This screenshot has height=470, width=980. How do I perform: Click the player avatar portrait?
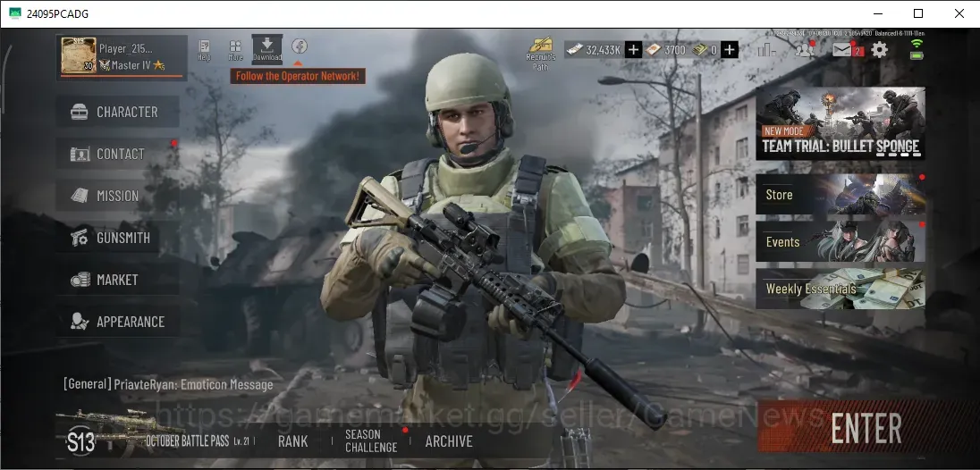tap(78, 56)
